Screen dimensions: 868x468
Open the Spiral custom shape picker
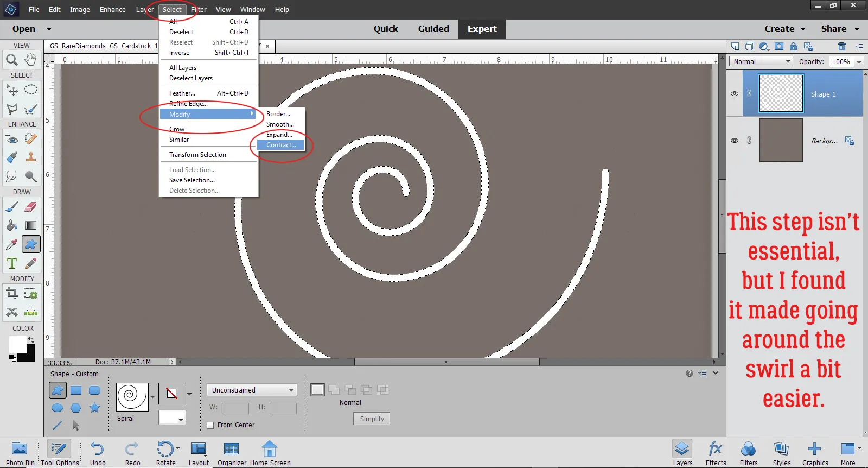132,396
